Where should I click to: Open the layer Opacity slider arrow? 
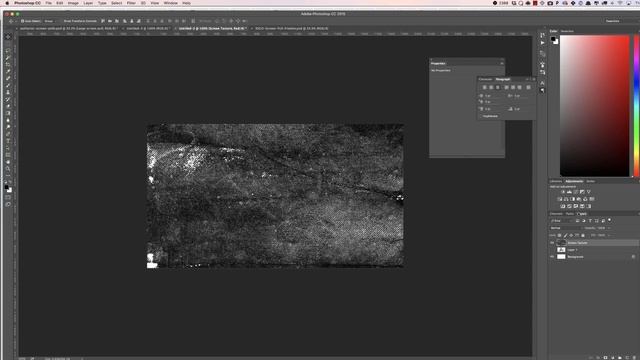(x=609, y=228)
